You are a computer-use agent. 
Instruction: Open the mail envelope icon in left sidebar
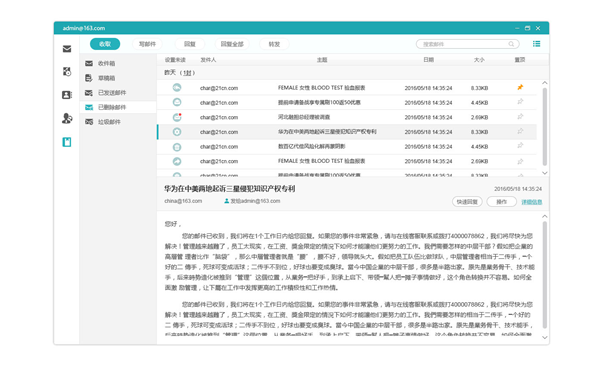click(x=67, y=49)
